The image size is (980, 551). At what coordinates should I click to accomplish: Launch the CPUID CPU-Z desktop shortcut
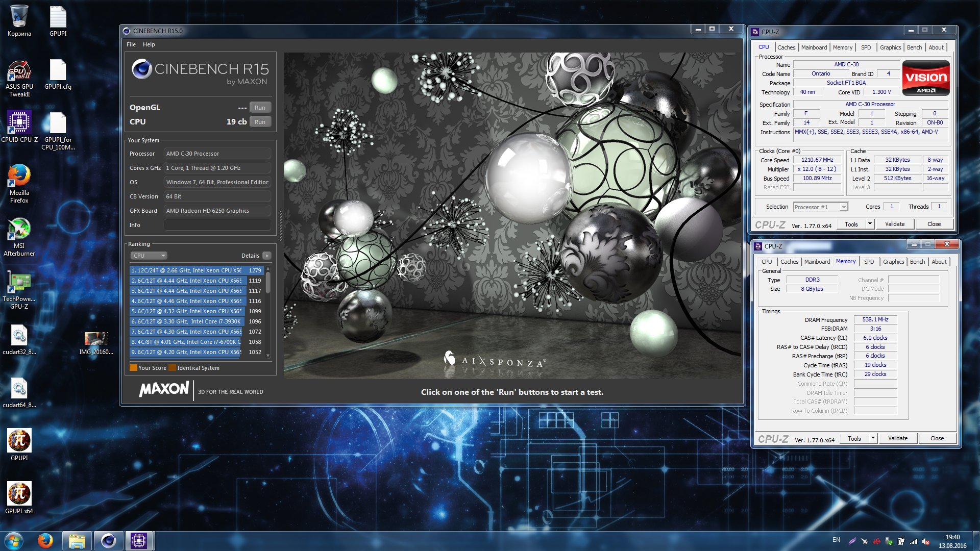[x=19, y=127]
